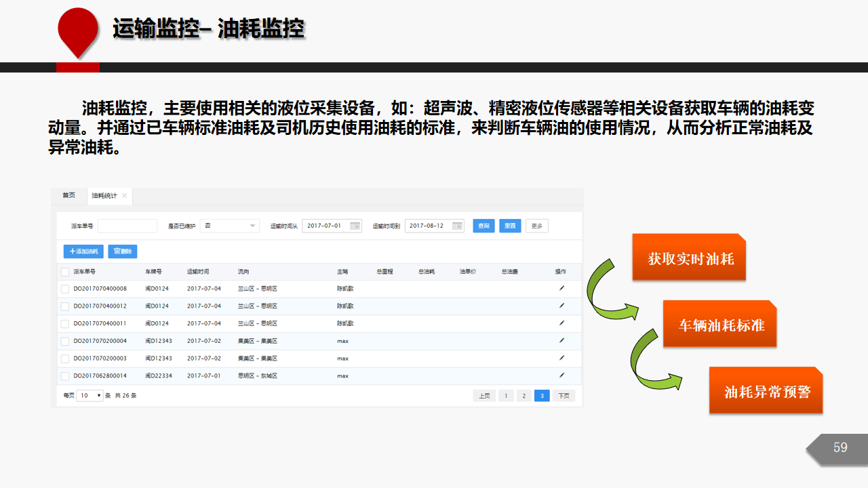Click the 总油耗 column header
This screenshot has height=488, width=868.
click(427, 271)
